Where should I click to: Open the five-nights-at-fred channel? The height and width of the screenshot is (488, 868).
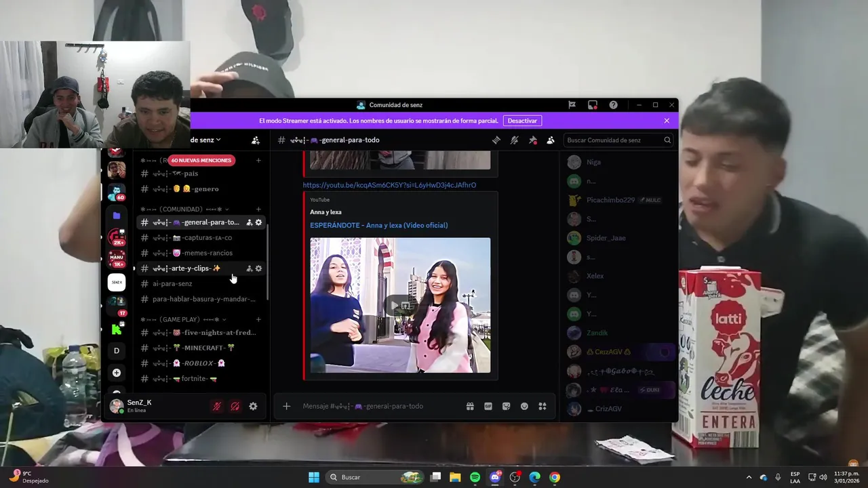click(x=201, y=333)
